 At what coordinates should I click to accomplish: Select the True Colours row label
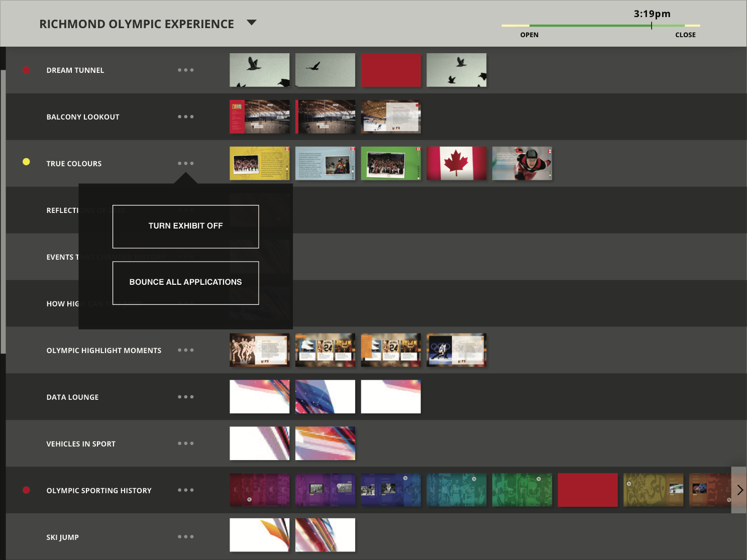[x=74, y=164]
